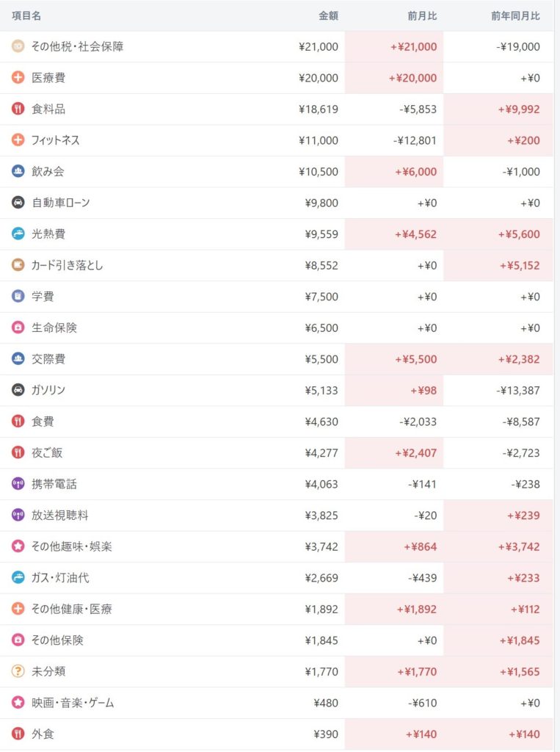Select the 放送視聴料 category label
560x752 pixels.
click(x=60, y=516)
